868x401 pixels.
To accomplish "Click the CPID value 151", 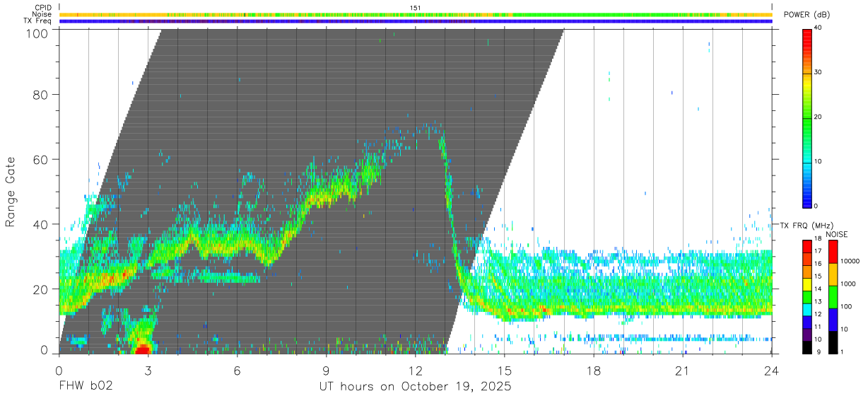I will (416, 8).
